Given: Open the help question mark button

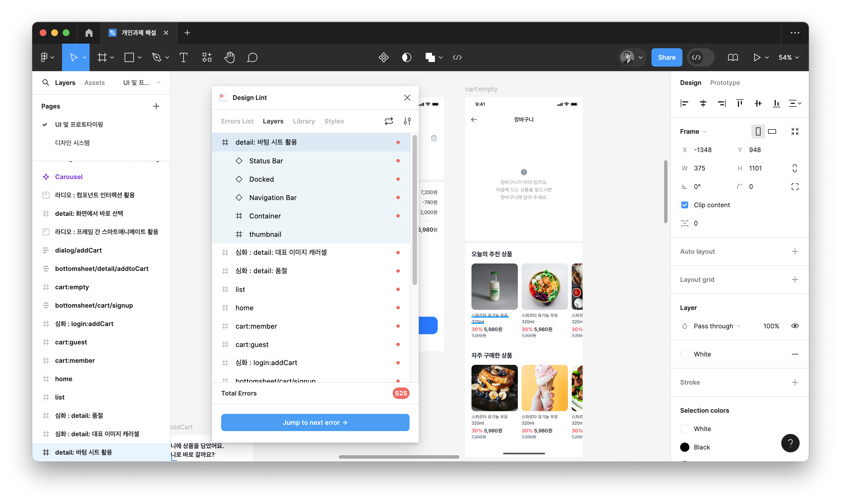Looking at the screenshot, I should (x=790, y=443).
